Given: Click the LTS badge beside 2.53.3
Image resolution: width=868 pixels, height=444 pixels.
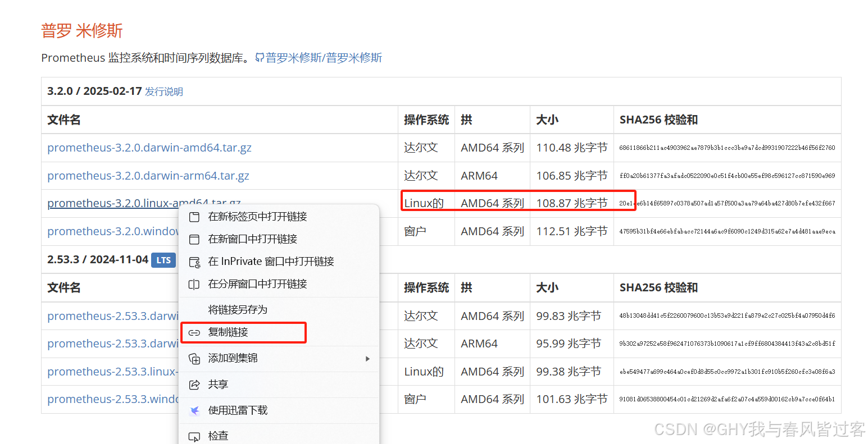Looking at the screenshot, I should (163, 260).
